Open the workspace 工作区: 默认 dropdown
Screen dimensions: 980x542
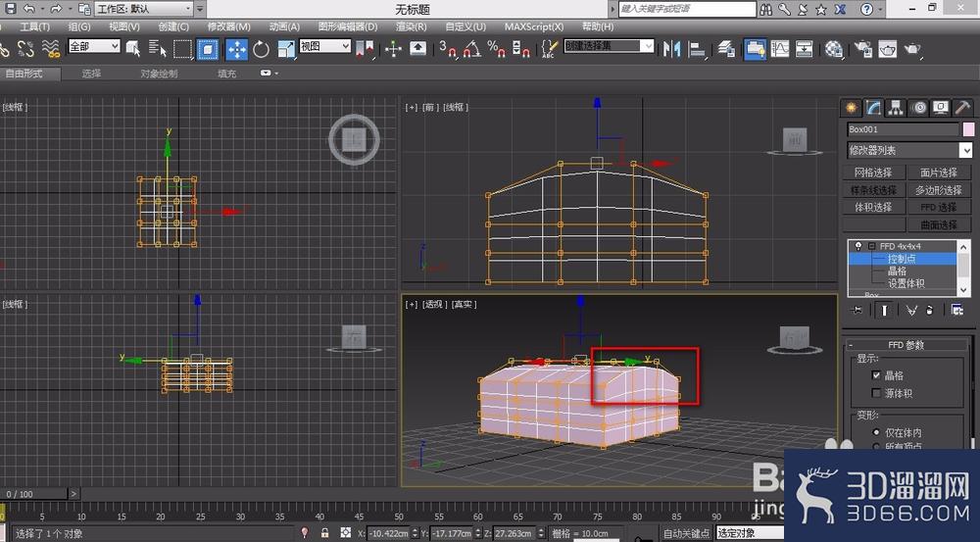tap(144, 9)
